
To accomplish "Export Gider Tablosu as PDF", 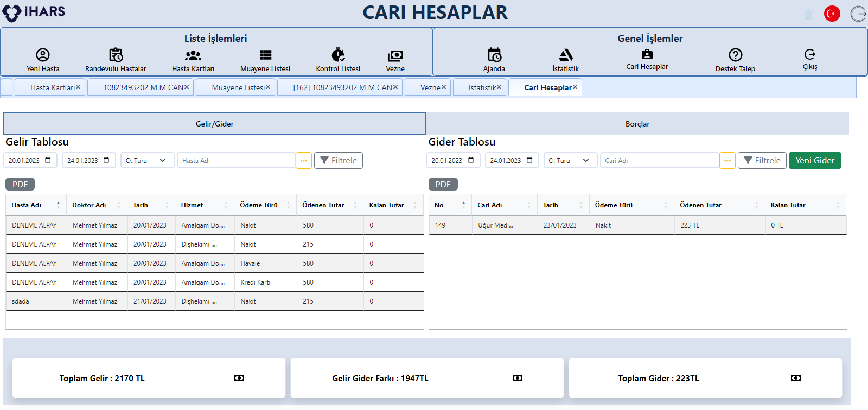I will (x=443, y=185).
